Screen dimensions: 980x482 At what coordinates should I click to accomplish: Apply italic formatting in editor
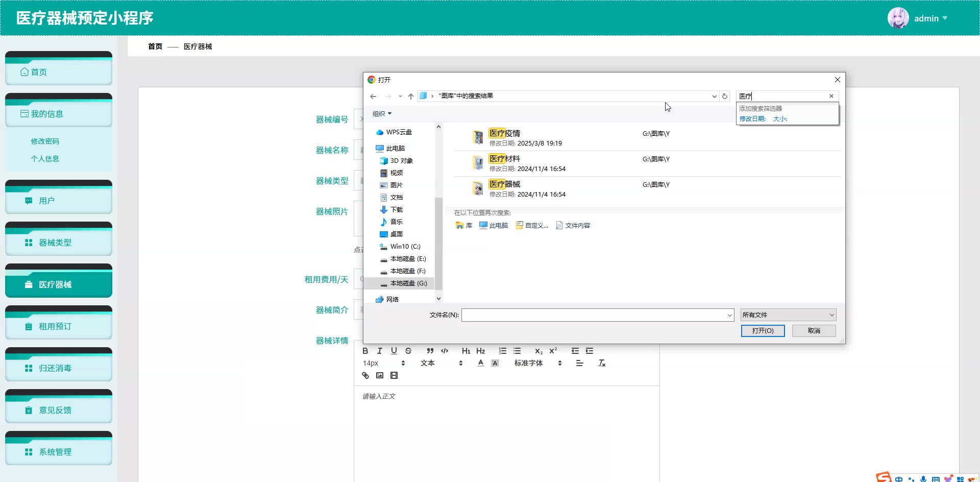(379, 351)
